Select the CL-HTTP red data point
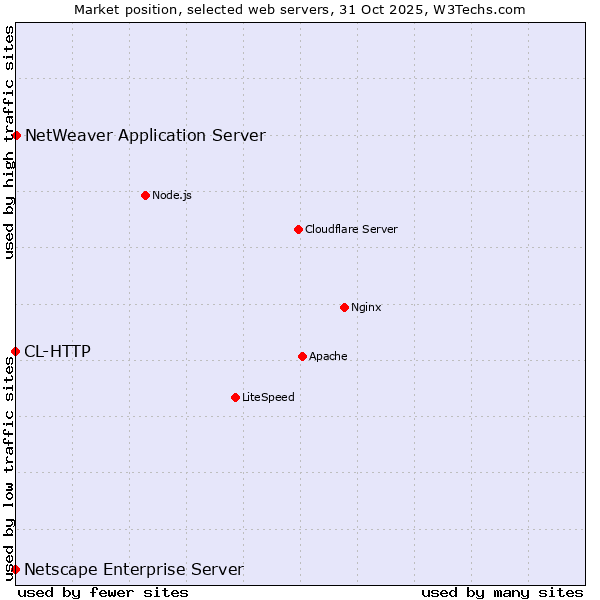 point(15,351)
